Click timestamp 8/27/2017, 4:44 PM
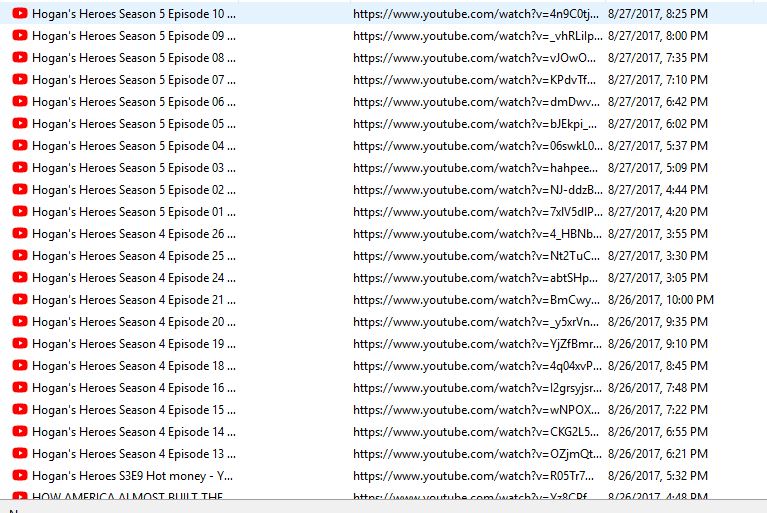The image size is (767, 513). click(658, 190)
